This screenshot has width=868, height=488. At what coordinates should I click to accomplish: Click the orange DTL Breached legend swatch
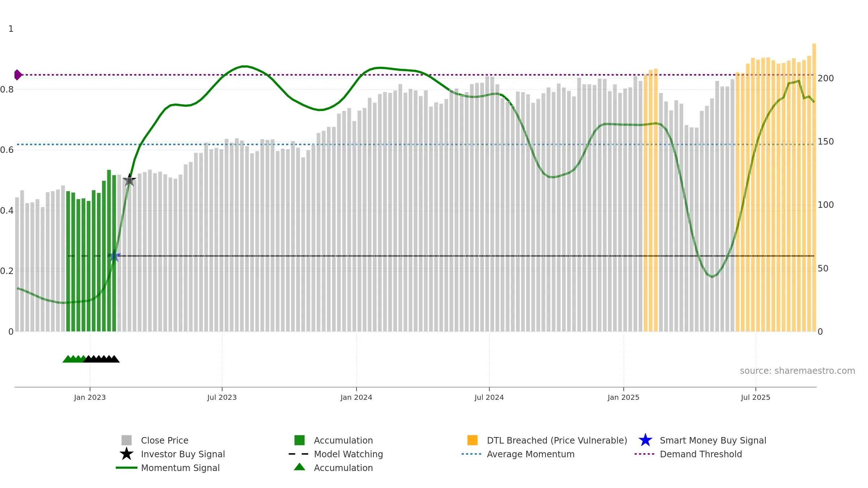pos(472,440)
